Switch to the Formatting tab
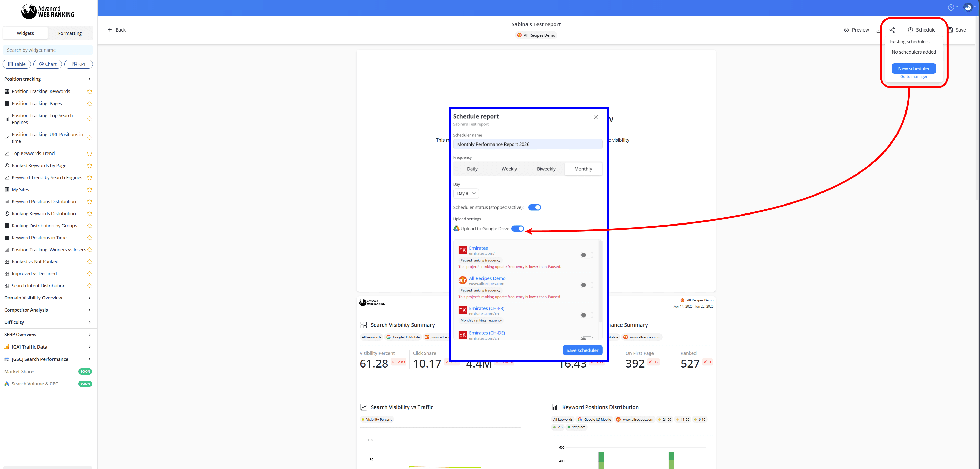 tap(70, 33)
